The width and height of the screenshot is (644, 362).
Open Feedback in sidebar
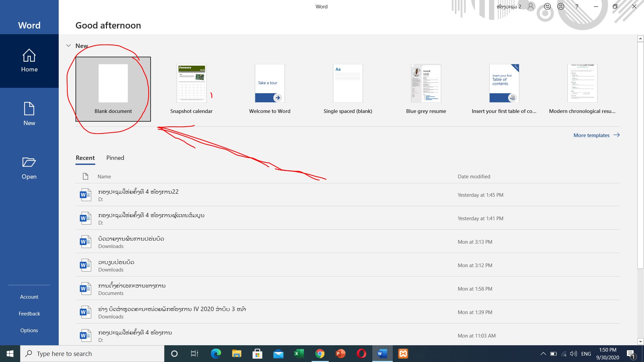[29, 314]
